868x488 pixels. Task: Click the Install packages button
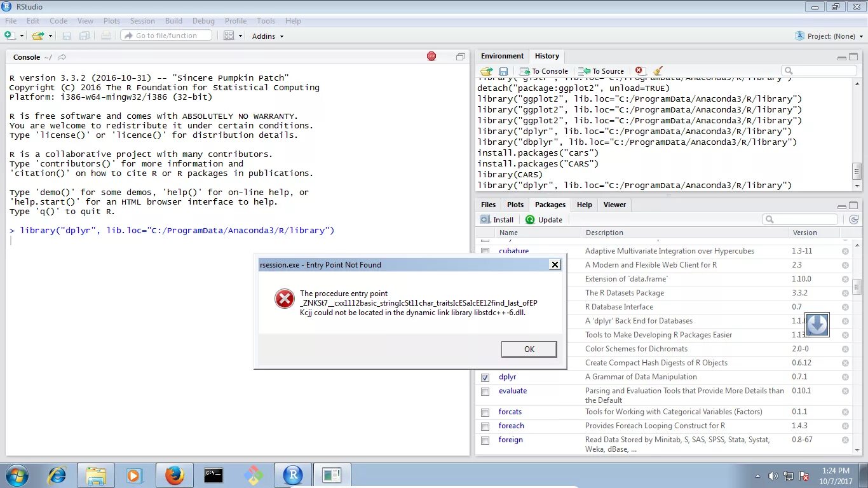[x=497, y=219]
